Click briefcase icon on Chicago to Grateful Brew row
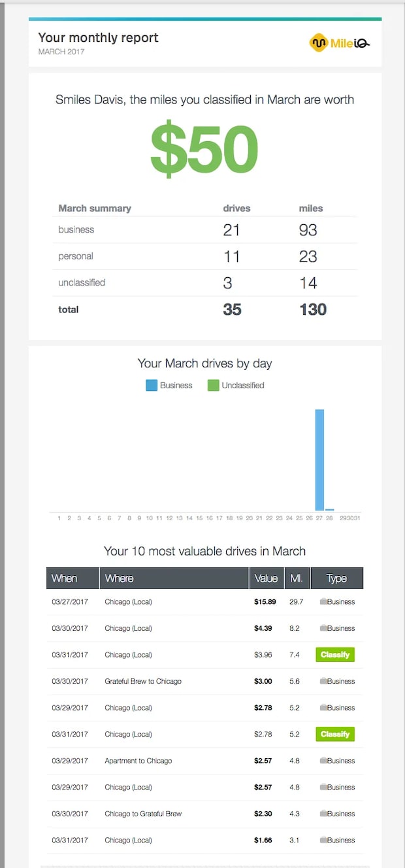 point(323,814)
